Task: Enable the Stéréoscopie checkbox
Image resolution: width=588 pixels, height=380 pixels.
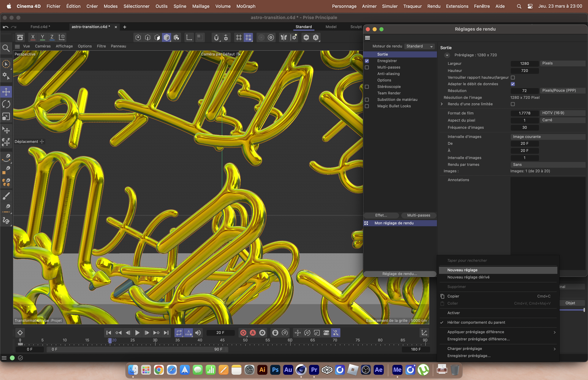Action: [x=367, y=87]
